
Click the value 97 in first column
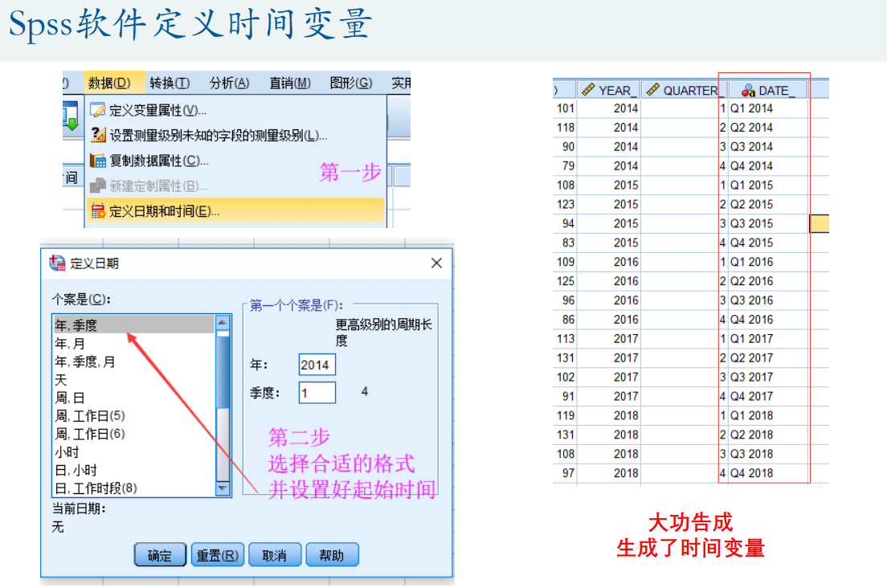(568, 473)
